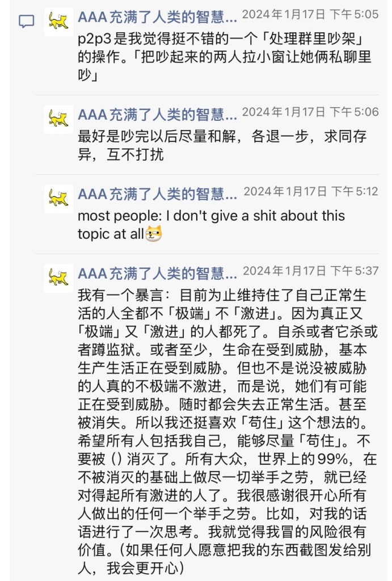Image resolution: width=392 pixels, height=581 pixels.
Task: Click the speech bubble comment icon
Action: (27, 22)
